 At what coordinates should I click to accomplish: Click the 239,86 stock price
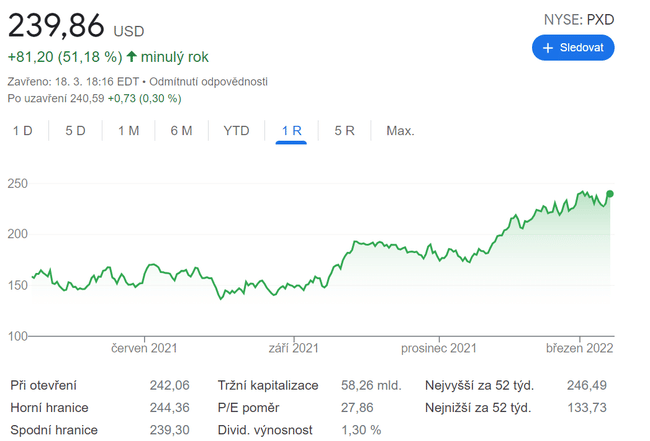tap(55, 27)
